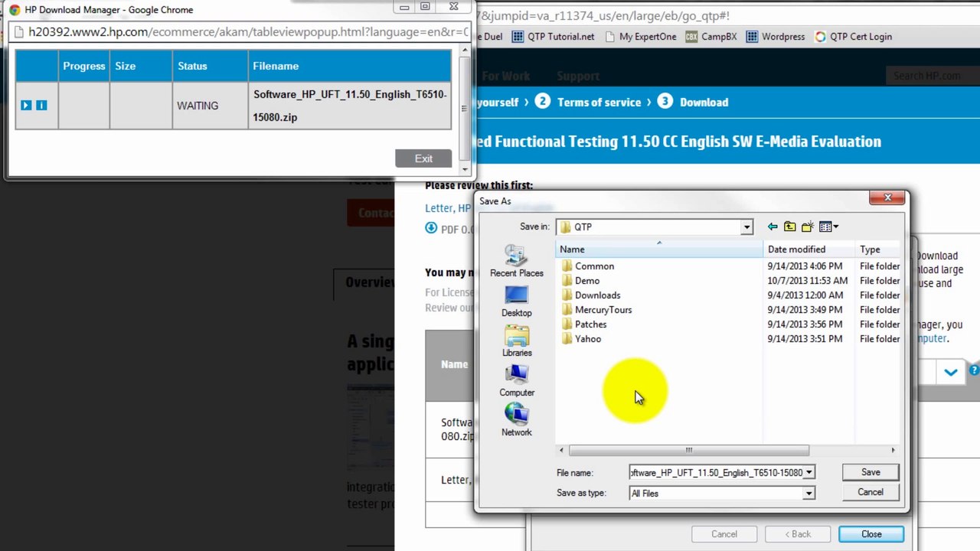Click the Demo folder date 10/7/2013 11:53 AM
The height and width of the screenshot is (551, 980).
[807, 281]
